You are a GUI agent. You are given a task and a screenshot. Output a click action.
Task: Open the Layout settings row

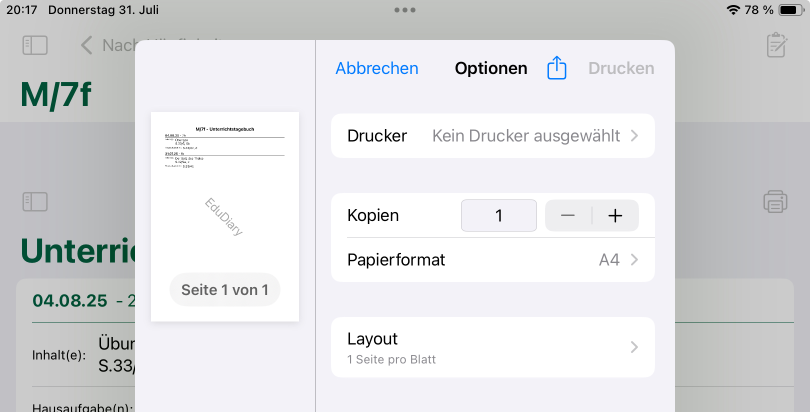pos(492,347)
